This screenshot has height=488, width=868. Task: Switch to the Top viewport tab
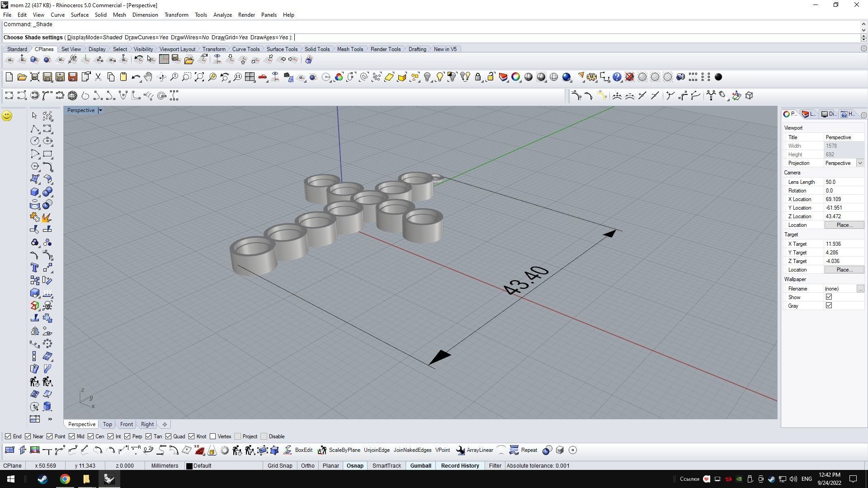(107, 424)
